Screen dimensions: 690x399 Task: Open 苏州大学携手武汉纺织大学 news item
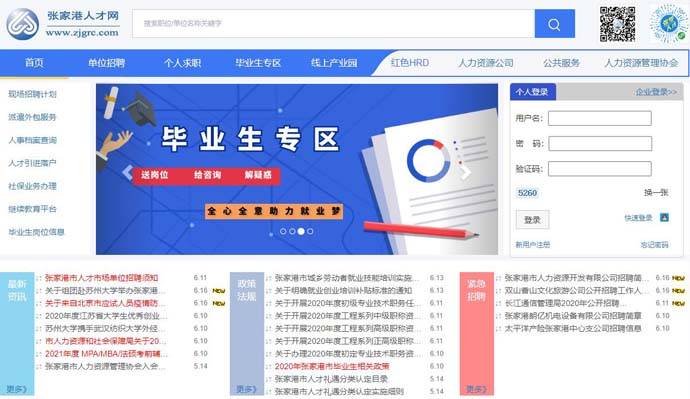tap(105, 328)
